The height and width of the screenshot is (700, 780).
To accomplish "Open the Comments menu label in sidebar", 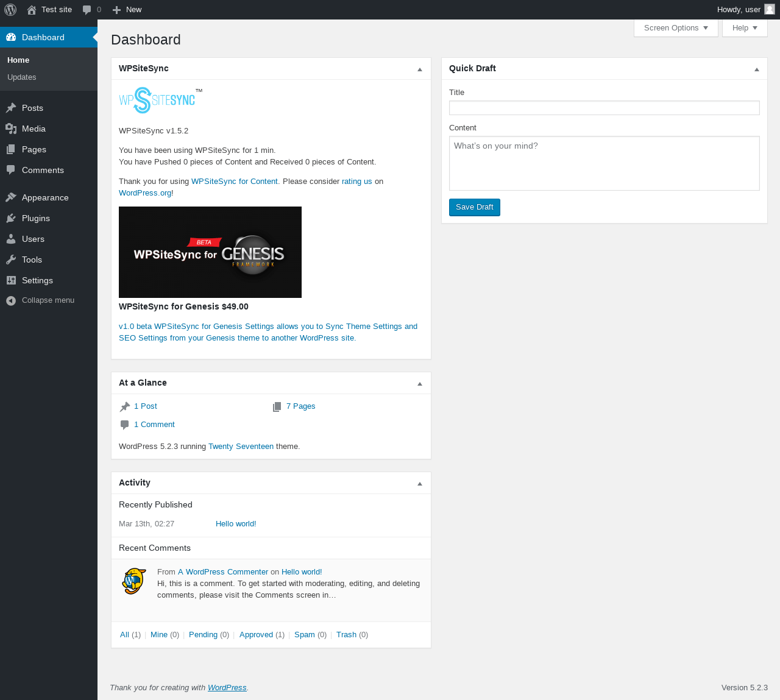I will (43, 170).
